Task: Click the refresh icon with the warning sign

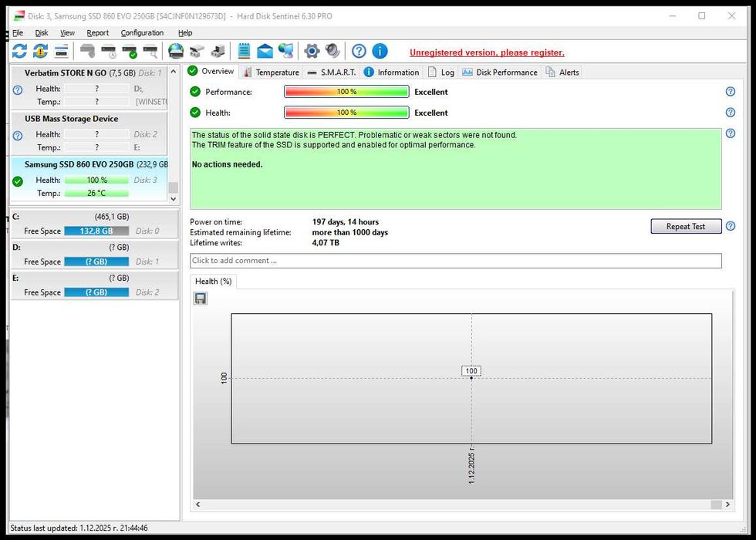Action: (40, 51)
